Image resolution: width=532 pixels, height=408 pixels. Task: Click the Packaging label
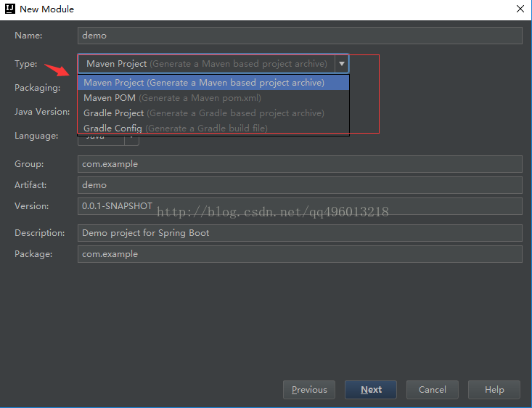[x=37, y=88]
